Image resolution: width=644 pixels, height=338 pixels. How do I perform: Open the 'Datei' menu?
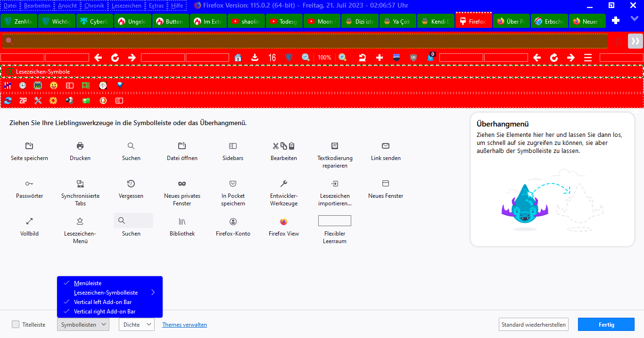click(x=10, y=6)
